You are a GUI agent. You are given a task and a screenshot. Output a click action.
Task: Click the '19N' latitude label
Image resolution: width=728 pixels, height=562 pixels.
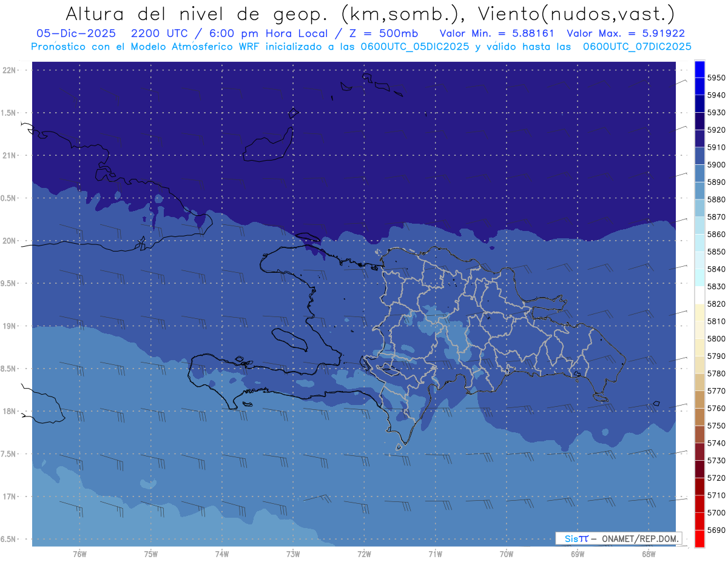pos(8,326)
